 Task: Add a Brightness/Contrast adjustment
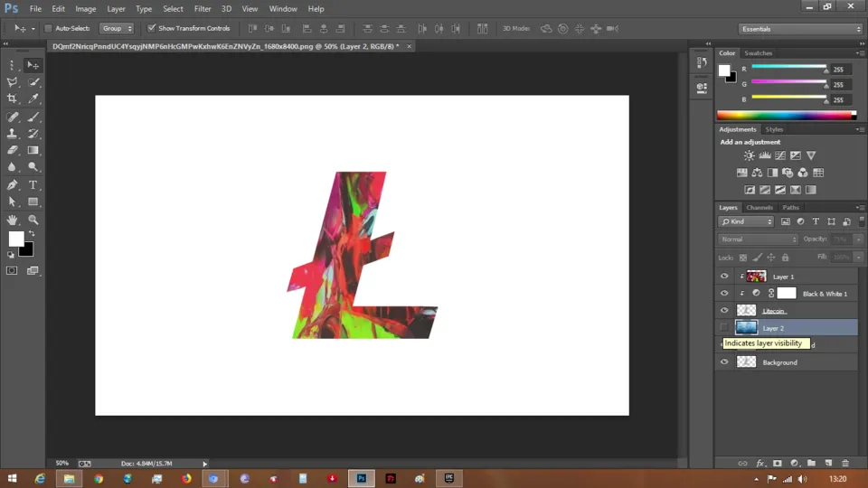pyautogui.click(x=749, y=155)
